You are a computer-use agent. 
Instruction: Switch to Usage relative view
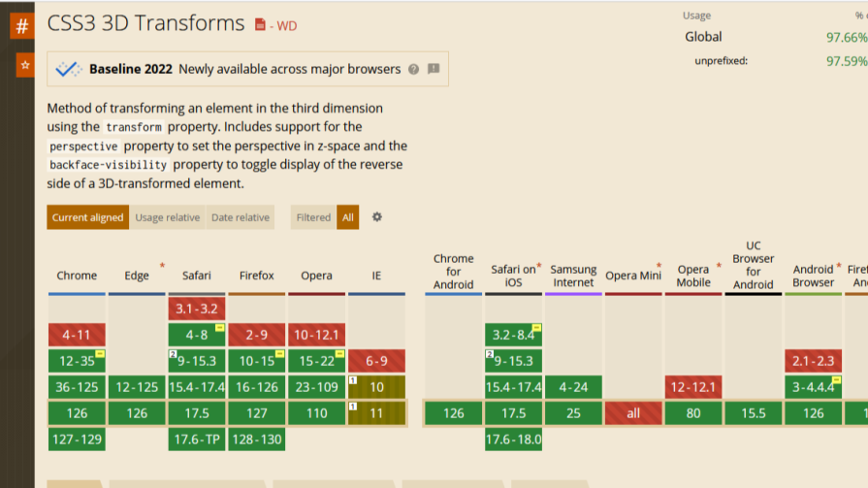tap(167, 217)
